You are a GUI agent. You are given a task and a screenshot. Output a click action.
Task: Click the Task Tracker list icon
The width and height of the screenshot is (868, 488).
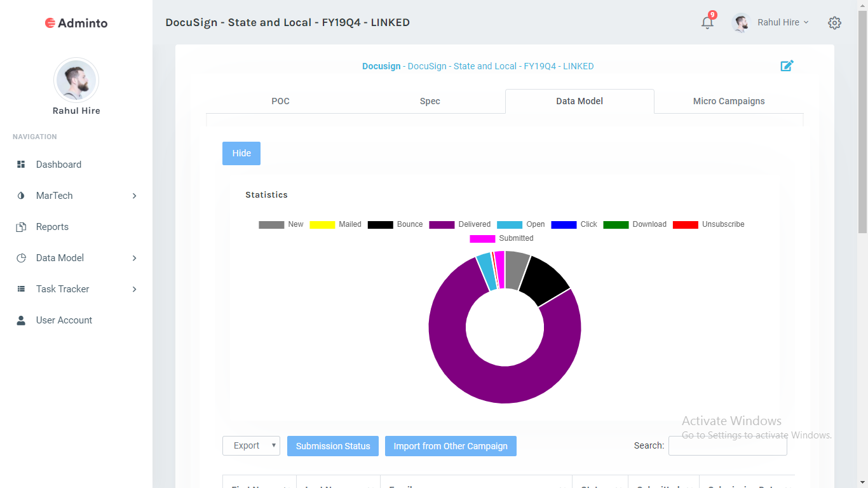(x=21, y=289)
